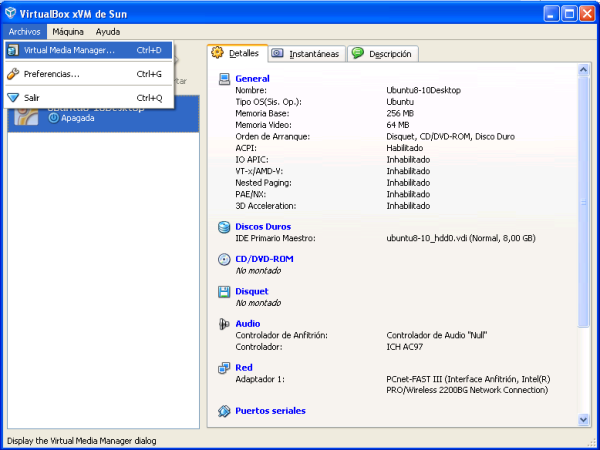Viewport: 600px width, 450px height.
Task: Open the Audio settings link
Action: [x=247, y=324]
